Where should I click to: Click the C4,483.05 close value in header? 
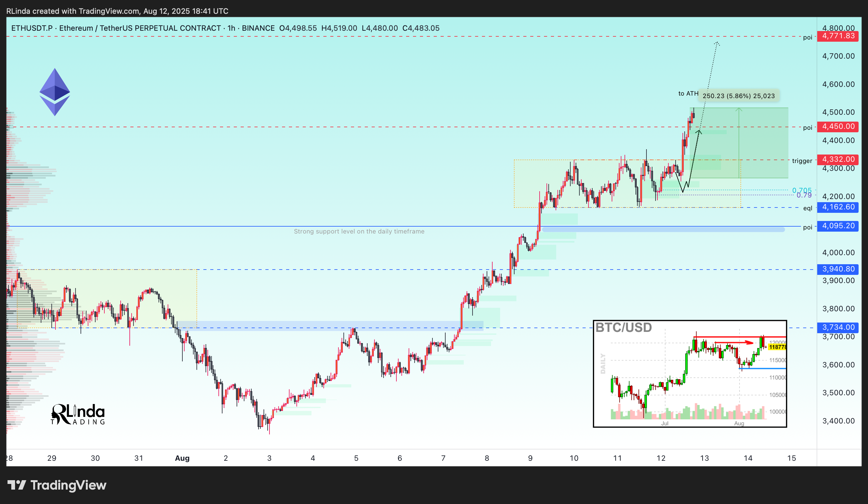[421, 28]
